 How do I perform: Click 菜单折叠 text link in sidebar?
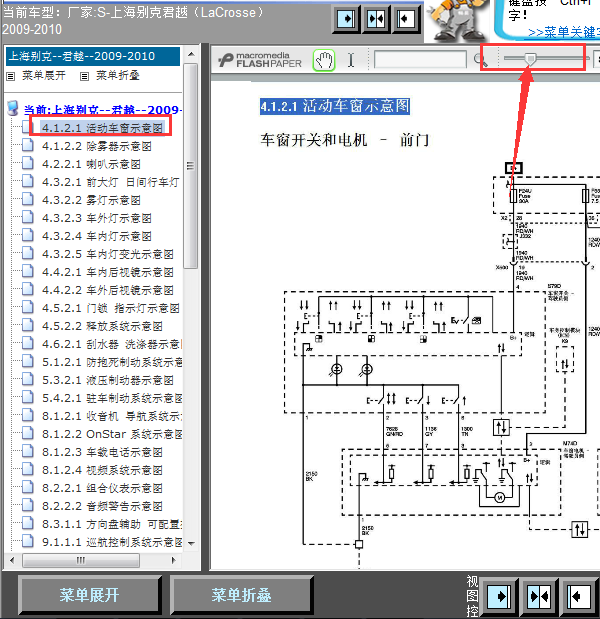coord(118,75)
